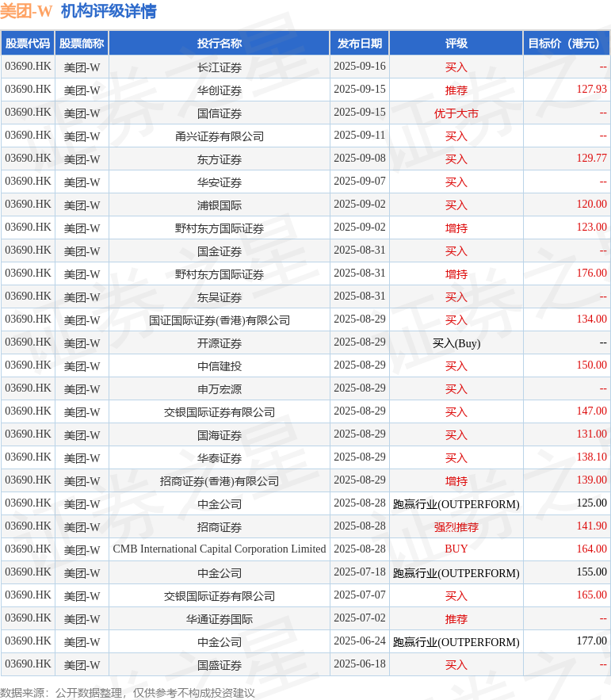Select the 申万宏源 broker cell

pos(220,389)
